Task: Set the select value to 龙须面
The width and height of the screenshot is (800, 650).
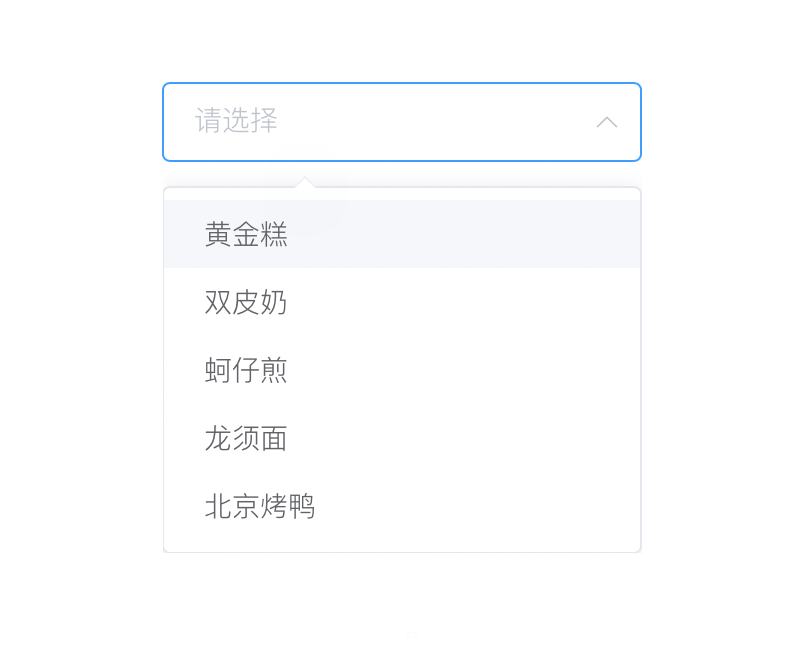Action: (246, 438)
